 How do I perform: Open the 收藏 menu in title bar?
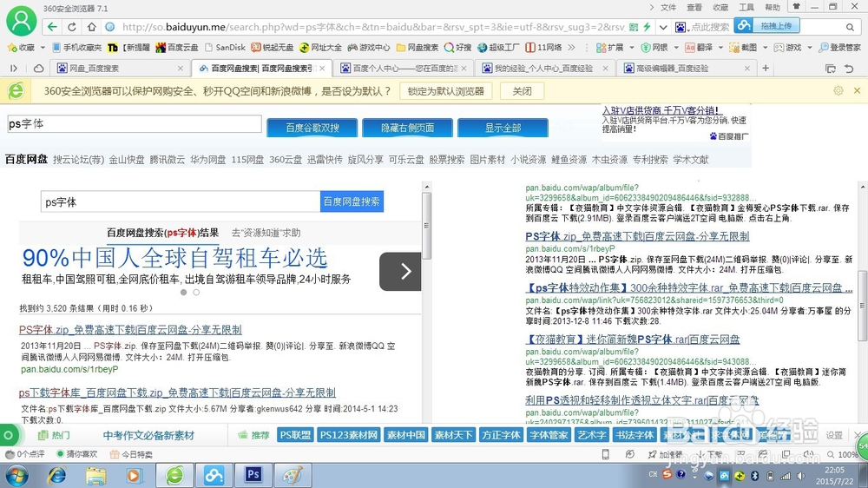[720, 7]
